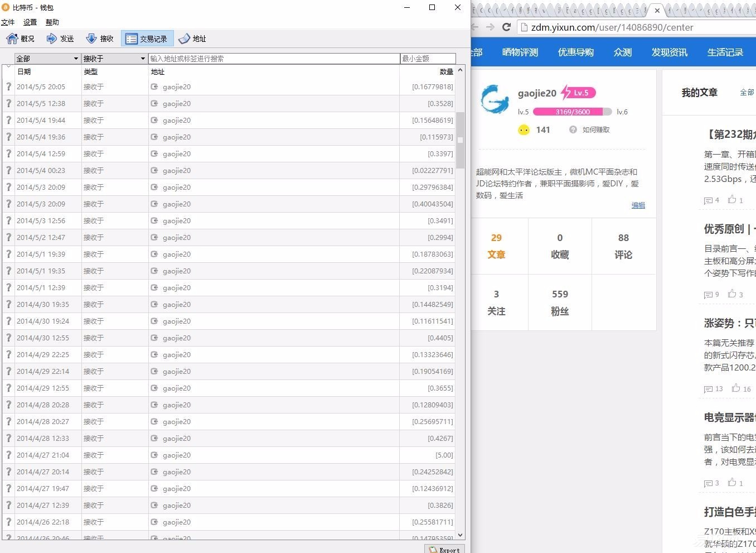Open the 设置 menu
Screen dimensions: 756x553
point(30,22)
